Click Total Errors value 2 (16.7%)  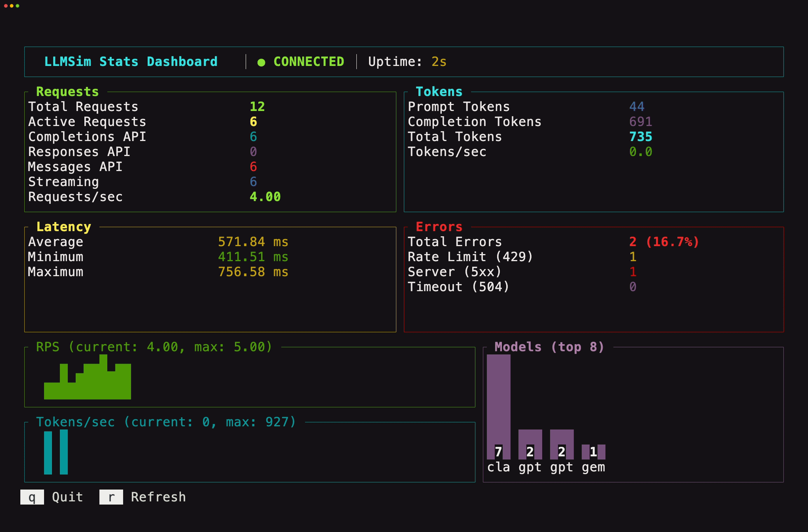click(x=664, y=242)
